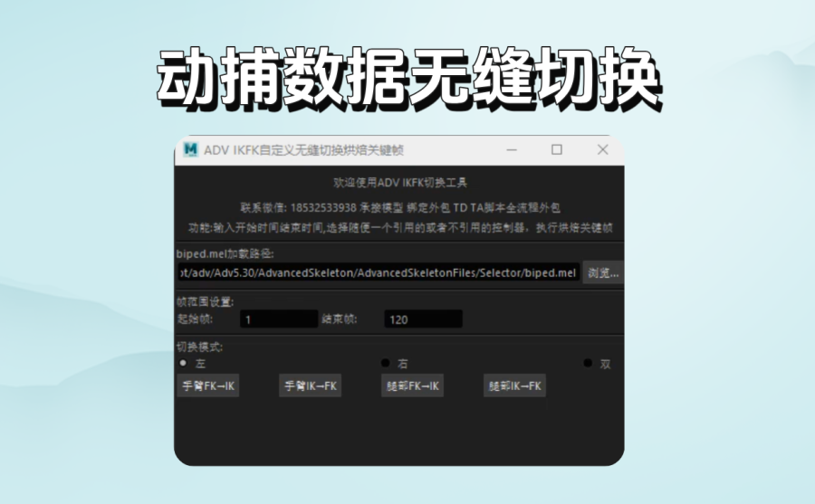Click the '切换模式:' label

200,347
